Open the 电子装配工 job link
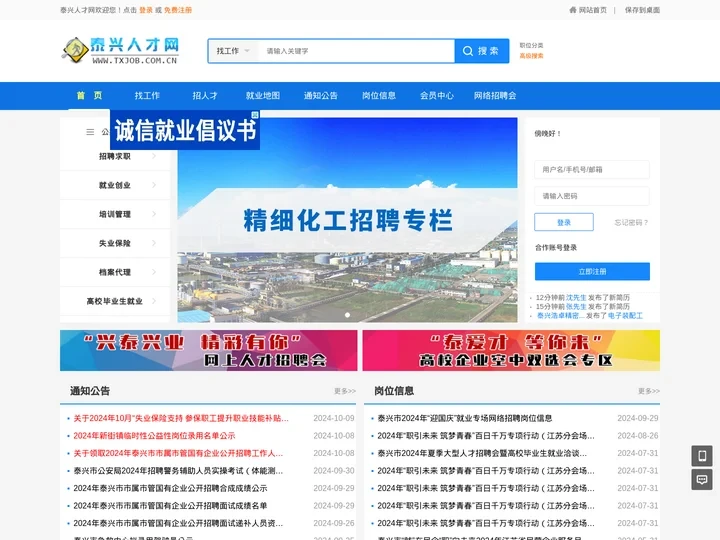Viewport: 720px width, 540px height. click(625, 315)
